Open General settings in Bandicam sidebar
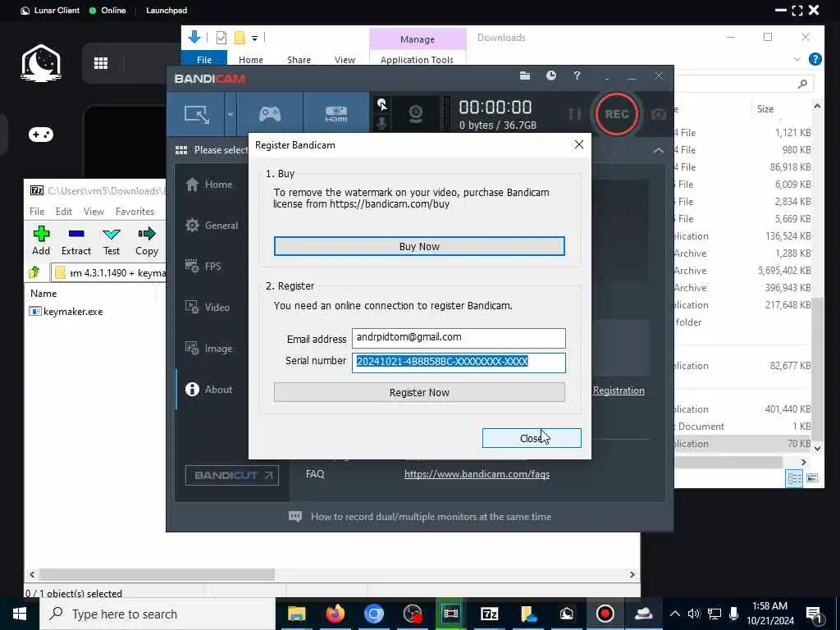This screenshot has width=840, height=630. coord(211,226)
